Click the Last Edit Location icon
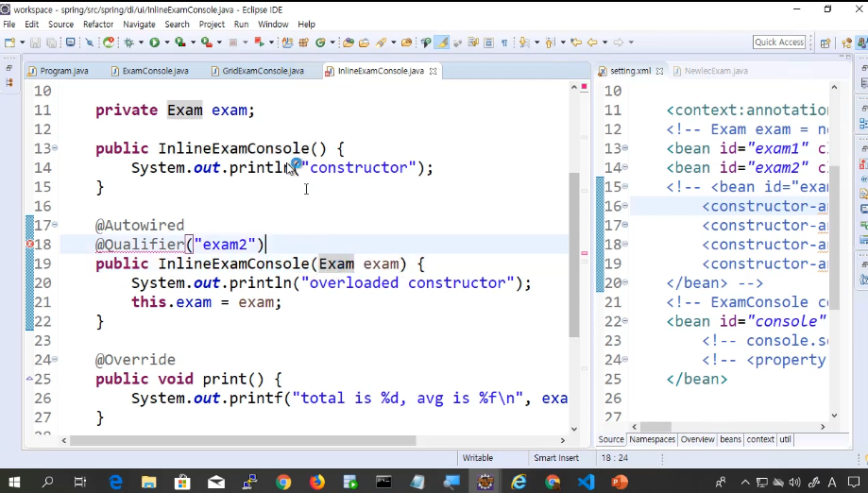This screenshot has width=868, height=493. [576, 42]
